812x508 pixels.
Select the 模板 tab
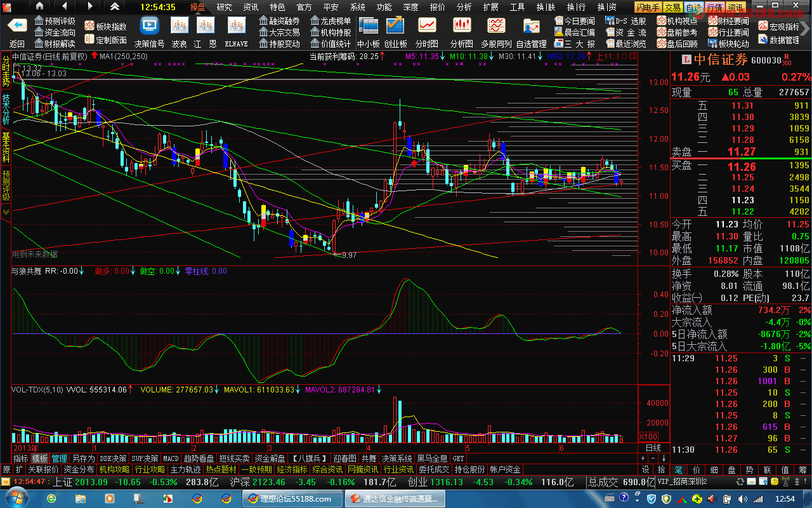click(x=40, y=458)
